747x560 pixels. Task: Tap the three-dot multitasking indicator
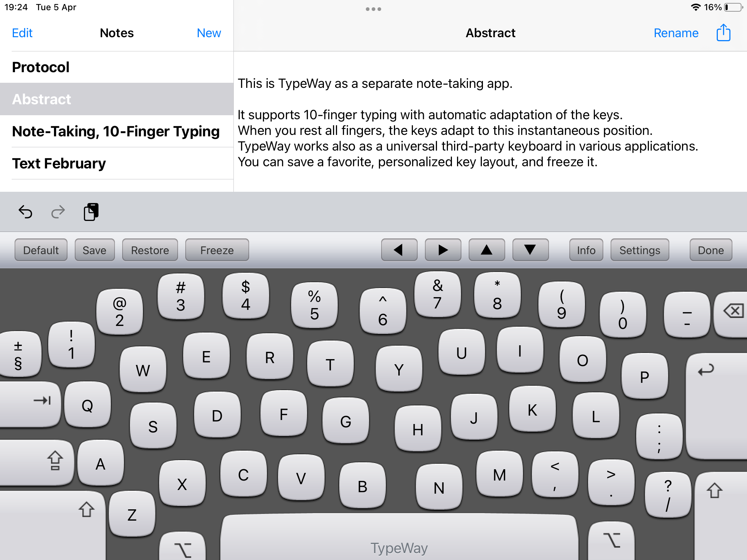(373, 9)
